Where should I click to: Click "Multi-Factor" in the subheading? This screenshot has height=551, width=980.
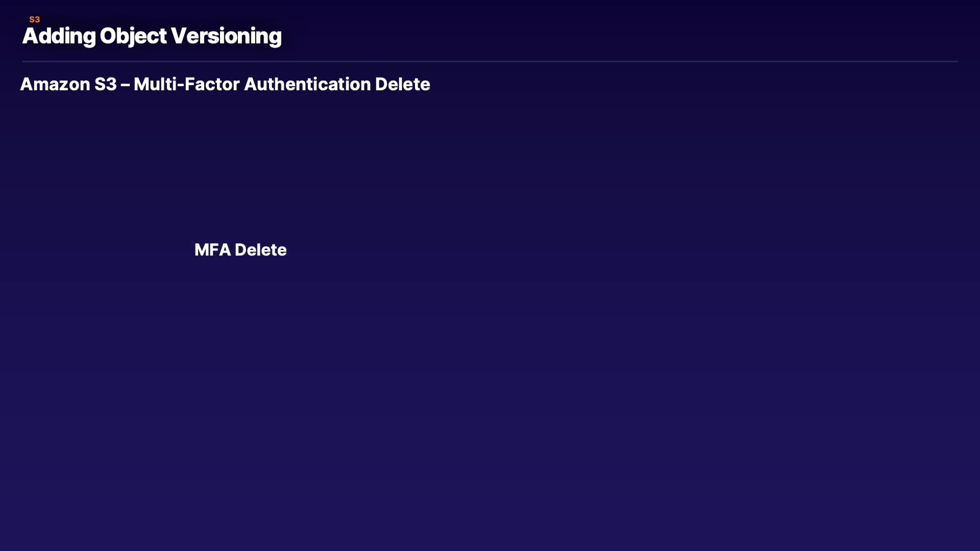click(186, 84)
